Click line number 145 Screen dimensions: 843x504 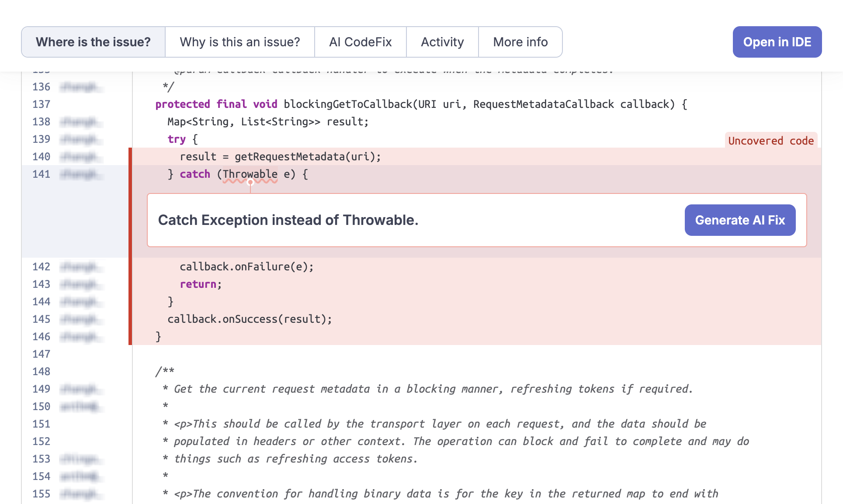pyautogui.click(x=42, y=319)
